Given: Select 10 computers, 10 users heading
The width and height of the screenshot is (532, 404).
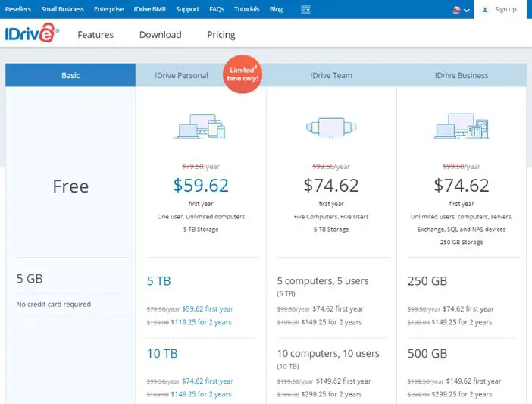Looking at the screenshot, I should [x=328, y=353].
